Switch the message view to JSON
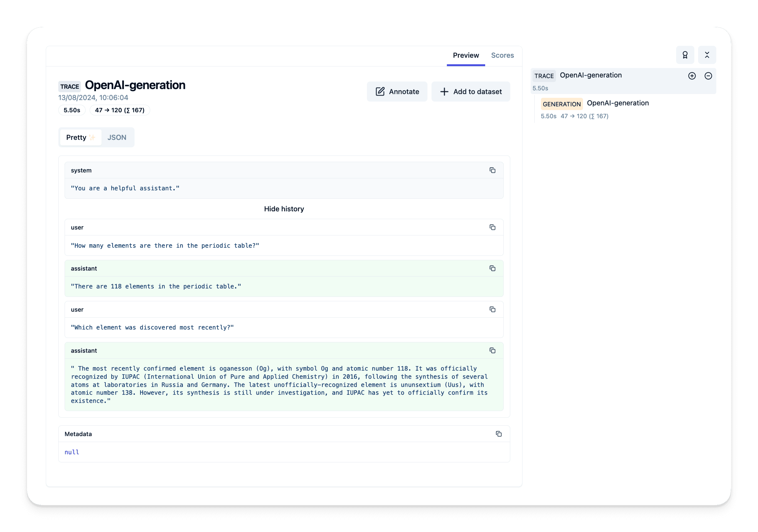This screenshot has height=532, width=758. coord(117,137)
